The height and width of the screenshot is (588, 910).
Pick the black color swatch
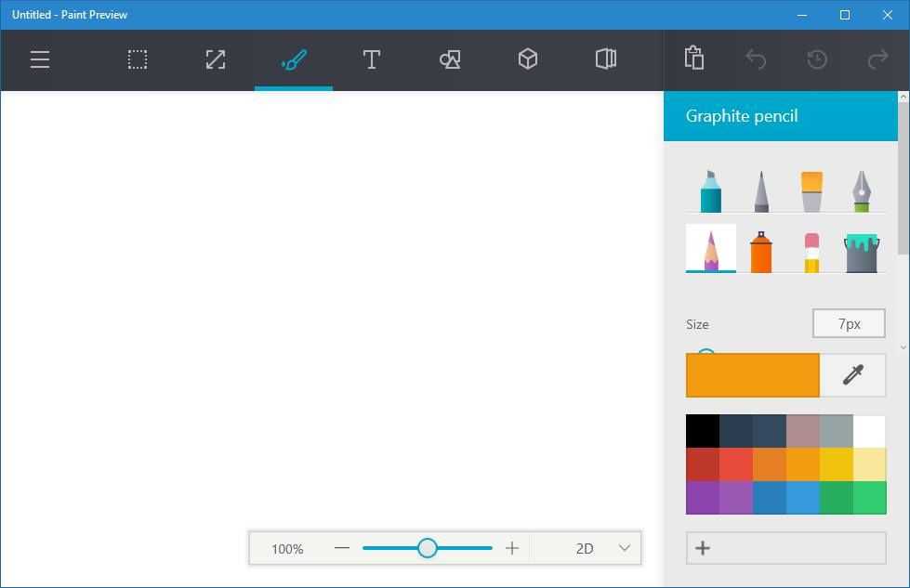click(x=703, y=431)
